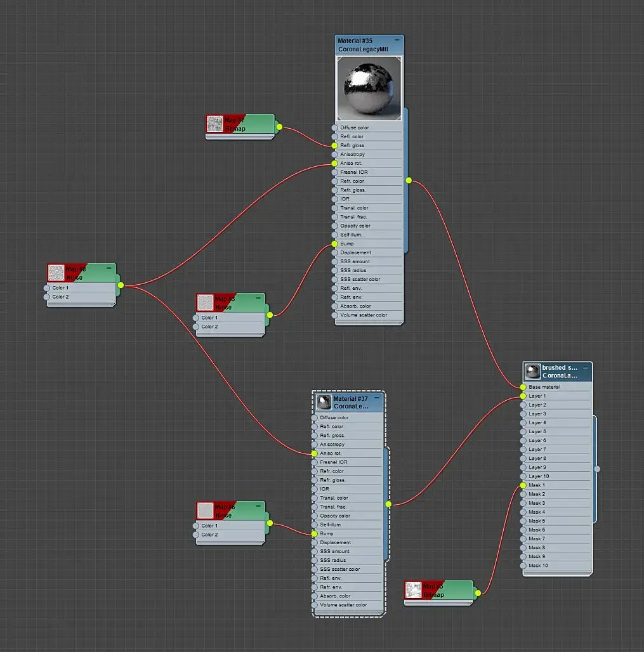644x652 pixels.
Task: Click Fresnel IOR socket on Material #35
Action: [334, 172]
